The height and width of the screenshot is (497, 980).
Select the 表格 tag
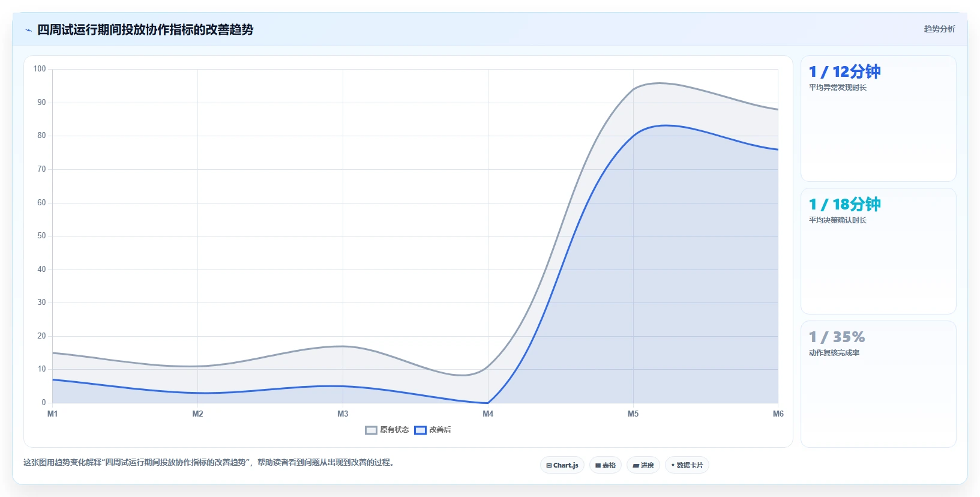pyautogui.click(x=606, y=465)
